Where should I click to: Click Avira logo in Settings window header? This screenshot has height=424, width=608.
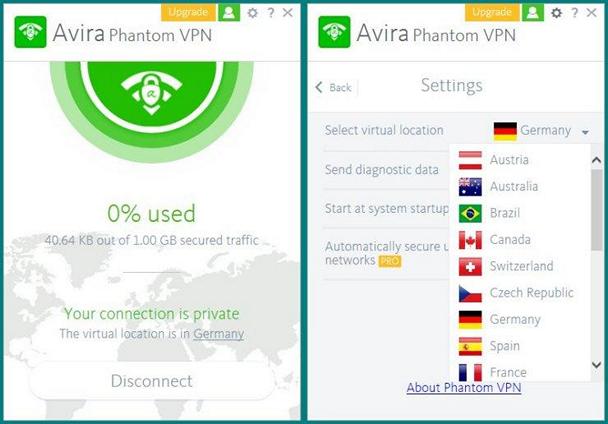point(334,32)
